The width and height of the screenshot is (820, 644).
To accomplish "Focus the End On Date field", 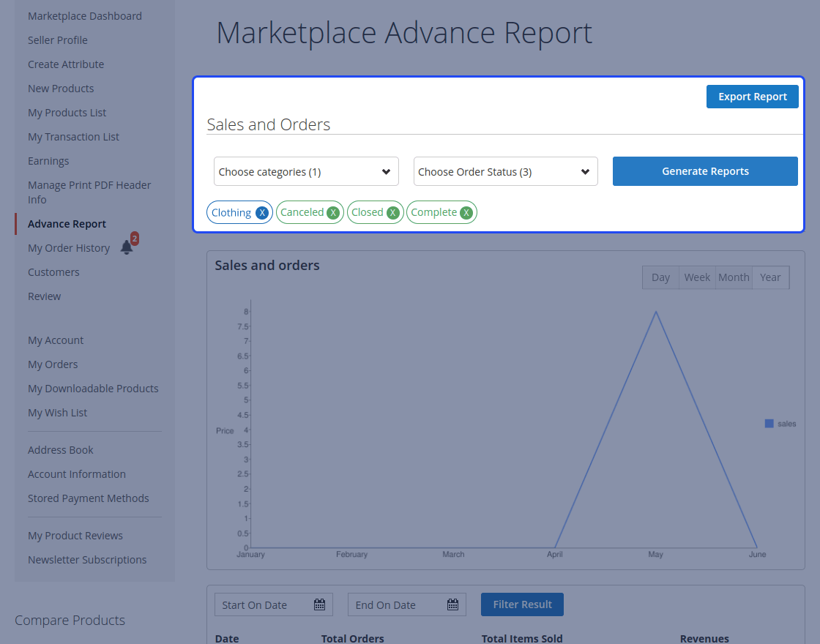I will coord(407,604).
